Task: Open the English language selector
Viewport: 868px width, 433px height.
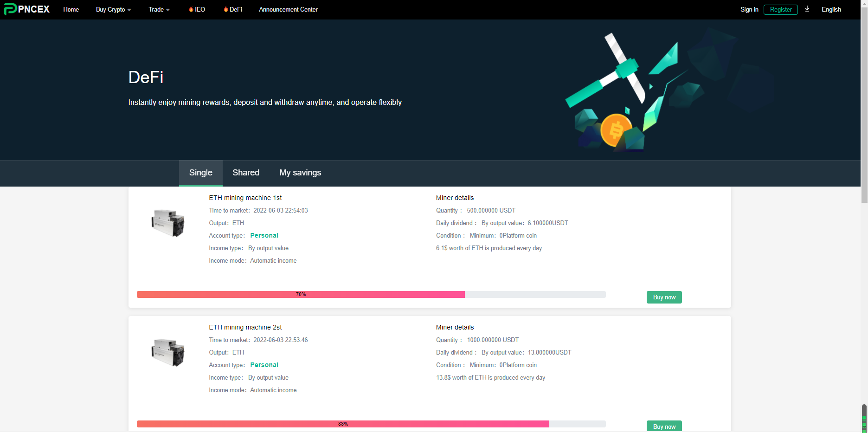Action: 831,9
